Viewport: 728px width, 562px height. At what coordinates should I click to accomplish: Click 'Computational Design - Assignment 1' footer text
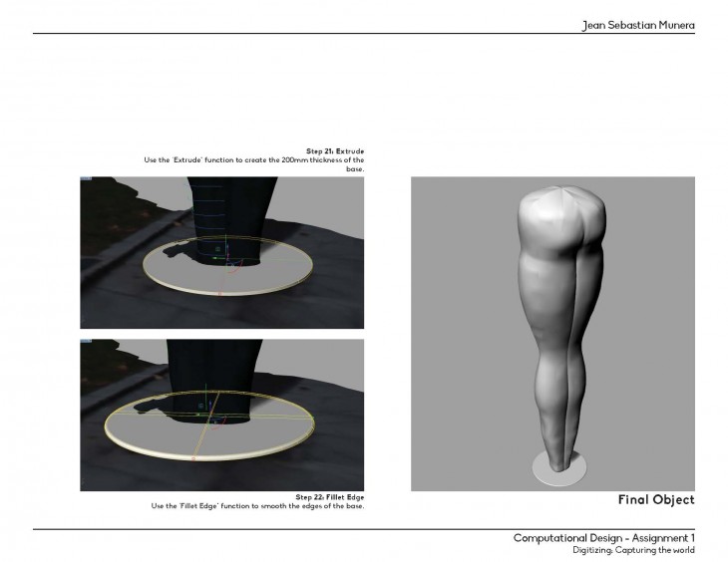[x=603, y=538]
